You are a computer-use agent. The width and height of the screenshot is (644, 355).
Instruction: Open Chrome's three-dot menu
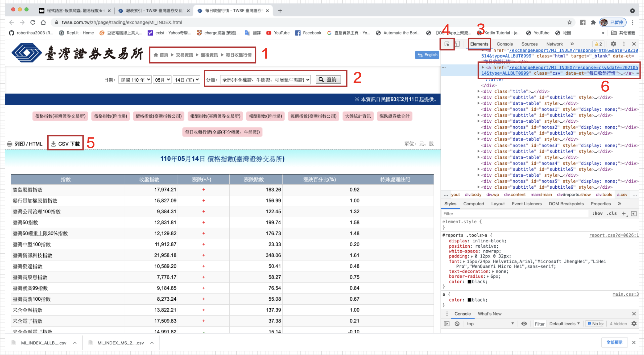pyautogui.click(x=633, y=23)
